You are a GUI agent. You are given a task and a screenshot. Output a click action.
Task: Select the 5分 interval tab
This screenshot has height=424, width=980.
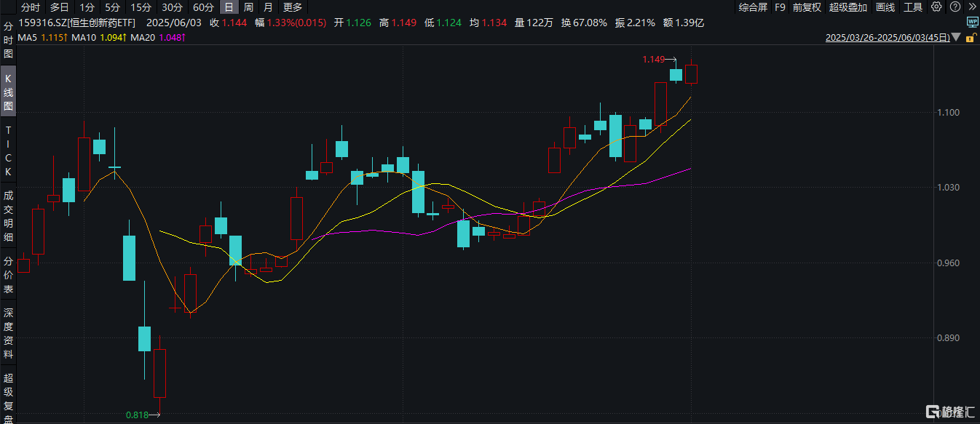point(112,7)
